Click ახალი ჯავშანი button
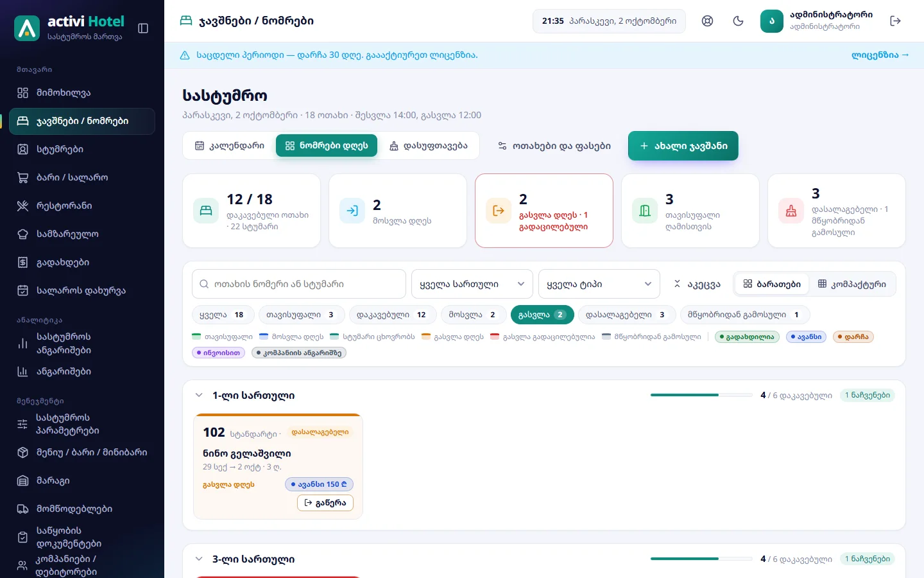Image resolution: width=924 pixels, height=578 pixels. click(x=683, y=146)
